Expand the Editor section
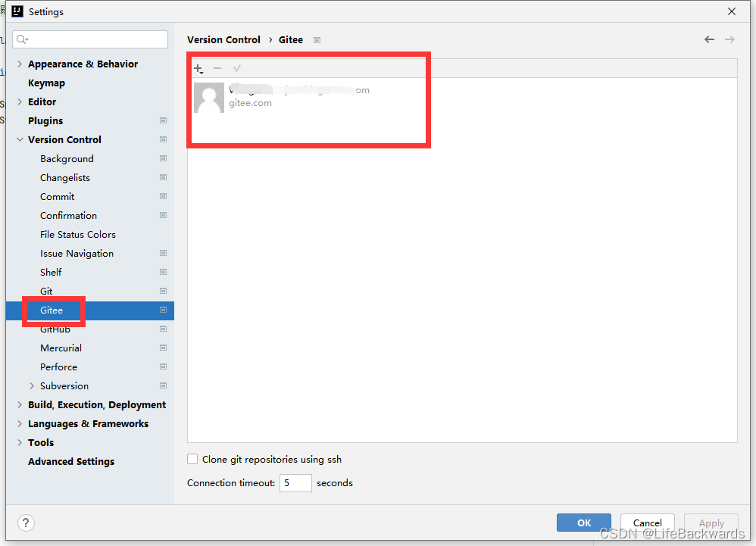Screen dimensions: 756x546 [x=20, y=101]
